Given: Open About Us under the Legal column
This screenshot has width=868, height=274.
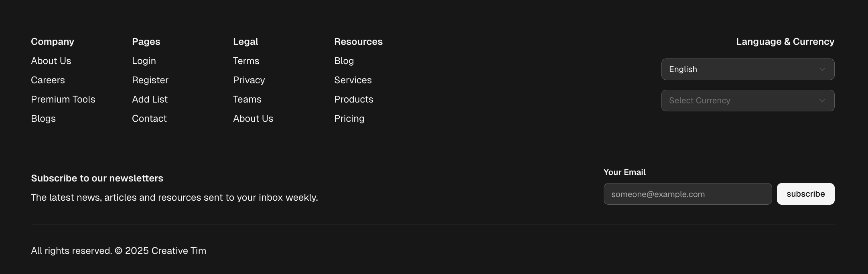Looking at the screenshot, I should pyautogui.click(x=253, y=119).
